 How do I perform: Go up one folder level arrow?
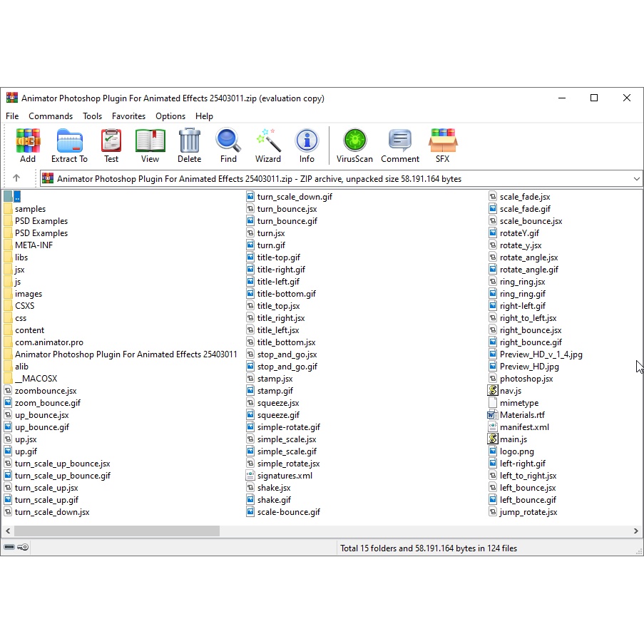[x=16, y=178]
